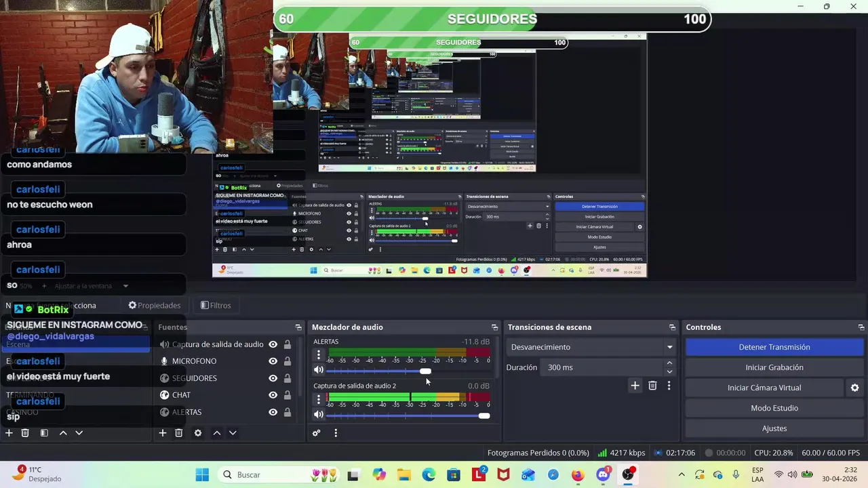Toggle MICROFONO source visibility eye
868x488 pixels.
tap(273, 361)
